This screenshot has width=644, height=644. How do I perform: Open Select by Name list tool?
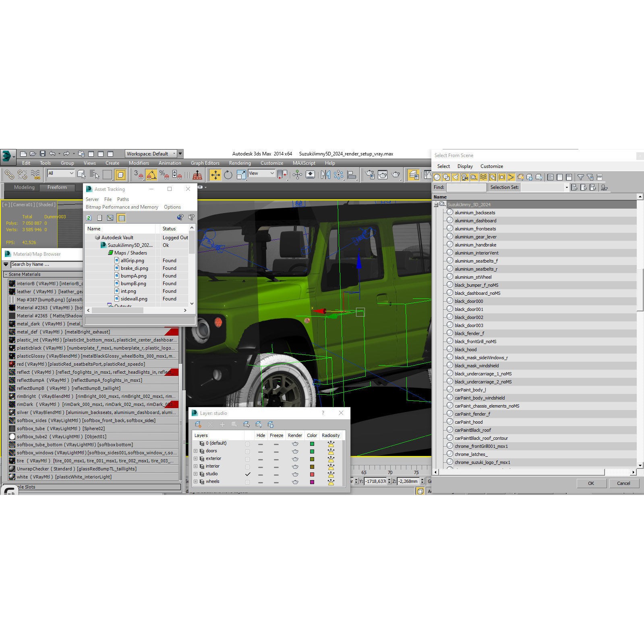[94, 175]
